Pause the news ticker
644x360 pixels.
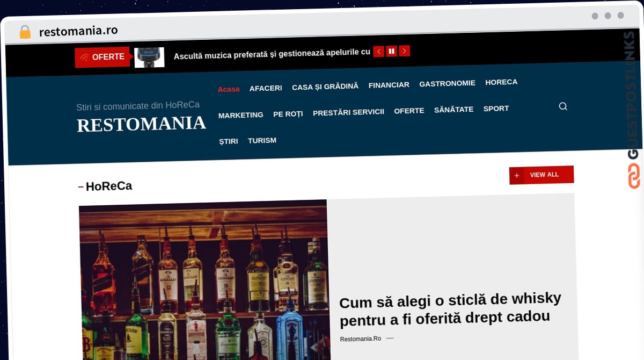392,51
